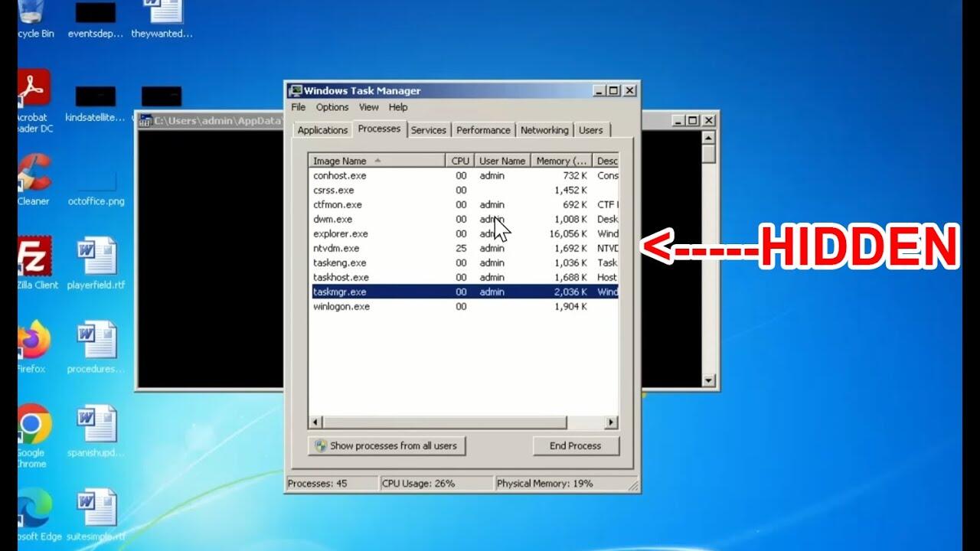This screenshot has height=551, width=980.
Task: Open the Acrobat Reader DC icon
Action: pos(33,89)
